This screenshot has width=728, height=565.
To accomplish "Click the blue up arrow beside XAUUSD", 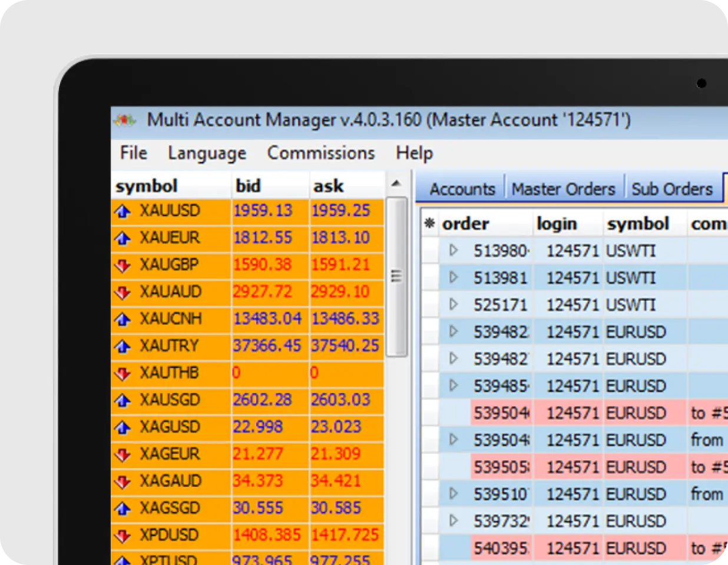I will (123, 211).
